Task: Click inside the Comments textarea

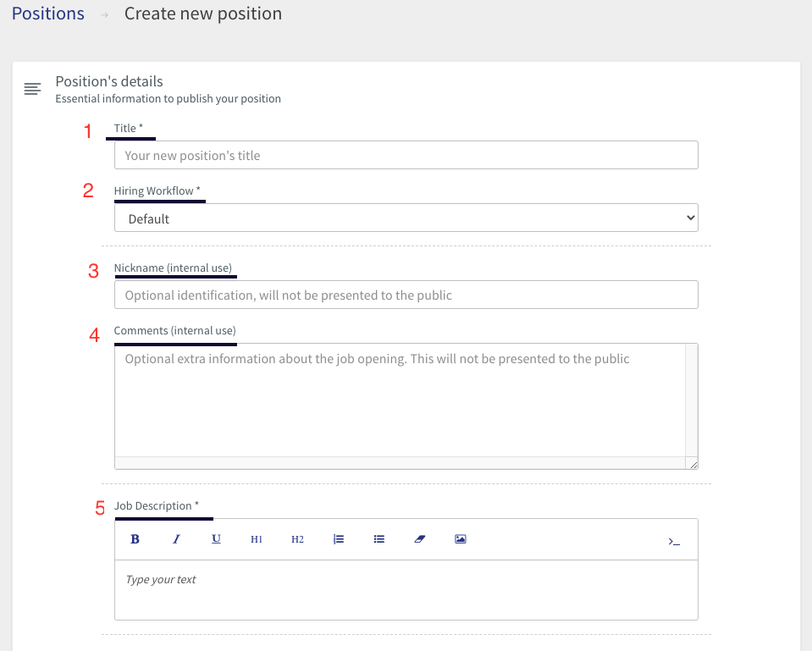Action: 400,400
